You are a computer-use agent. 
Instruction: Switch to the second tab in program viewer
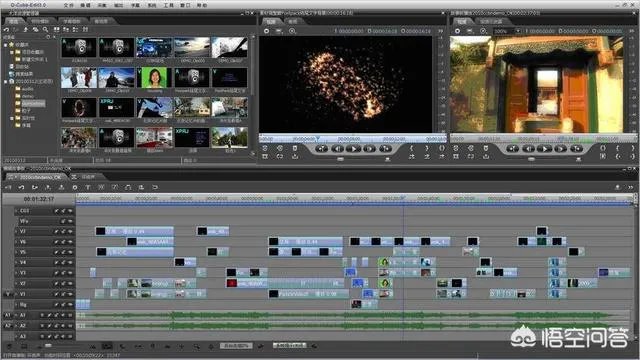(491, 21)
